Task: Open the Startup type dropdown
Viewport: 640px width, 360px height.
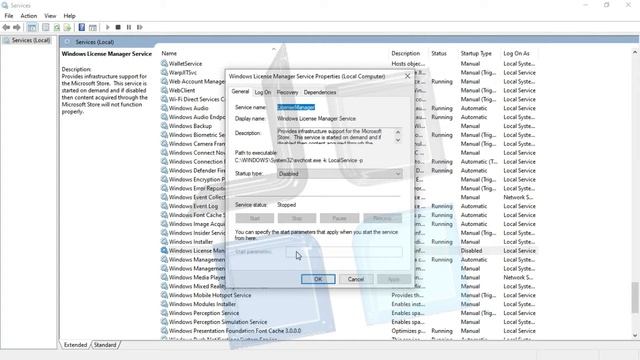Action: (x=340, y=173)
